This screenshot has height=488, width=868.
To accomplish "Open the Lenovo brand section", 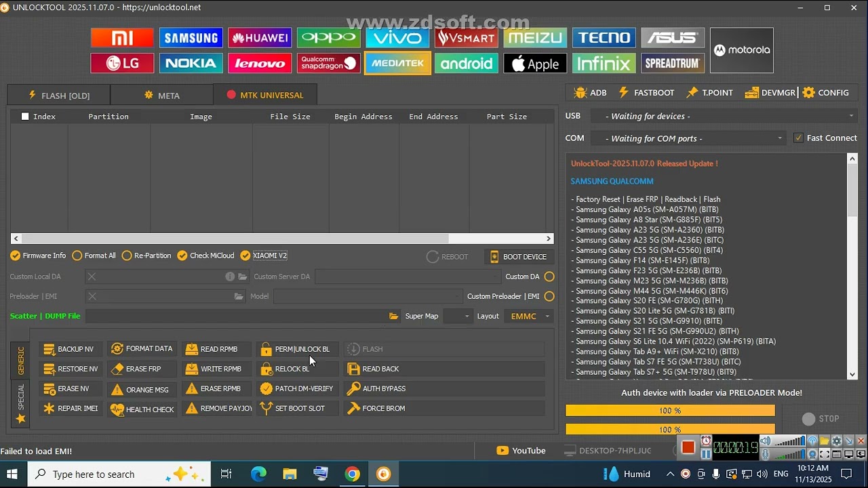I will tap(260, 63).
